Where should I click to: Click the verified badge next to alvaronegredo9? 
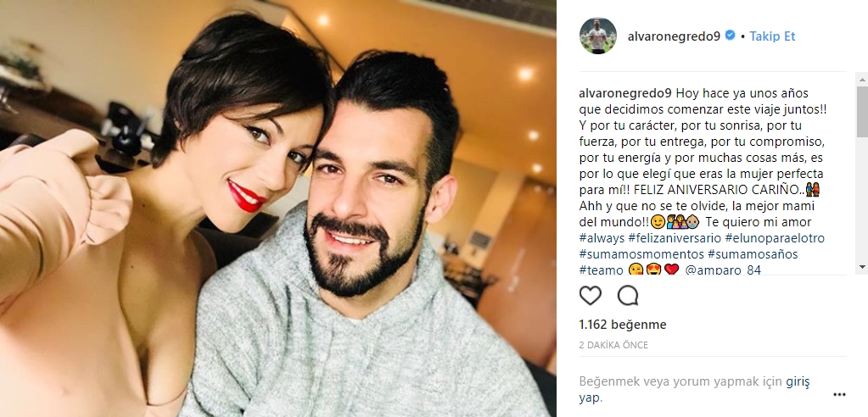pyautogui.click(x=731, y=36)
